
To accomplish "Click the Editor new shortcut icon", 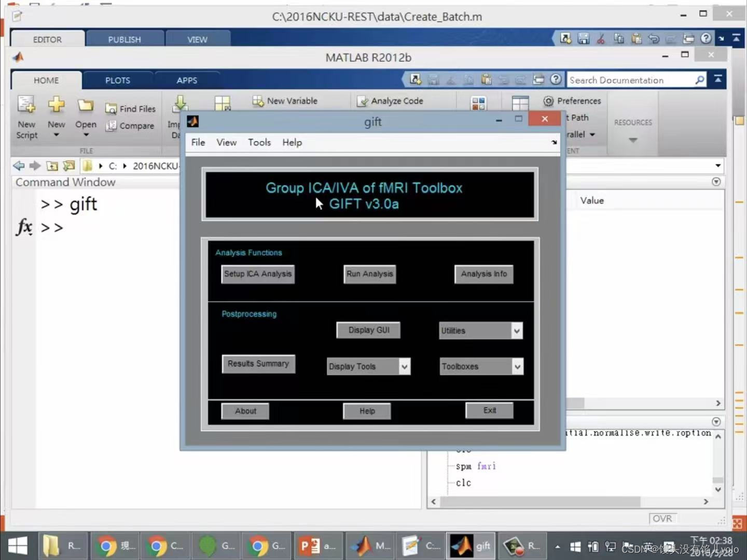I will 565,38.
